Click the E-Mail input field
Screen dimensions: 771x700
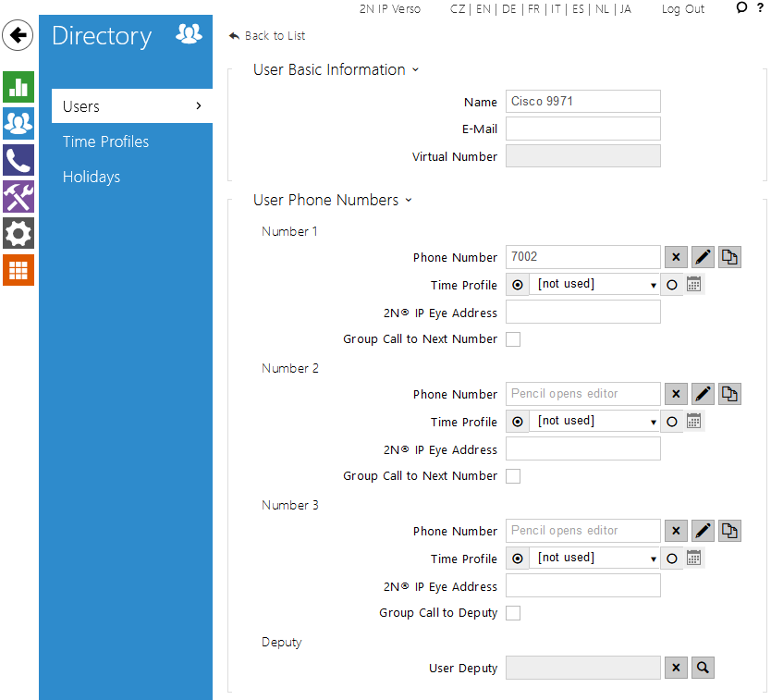coord(582,129)
